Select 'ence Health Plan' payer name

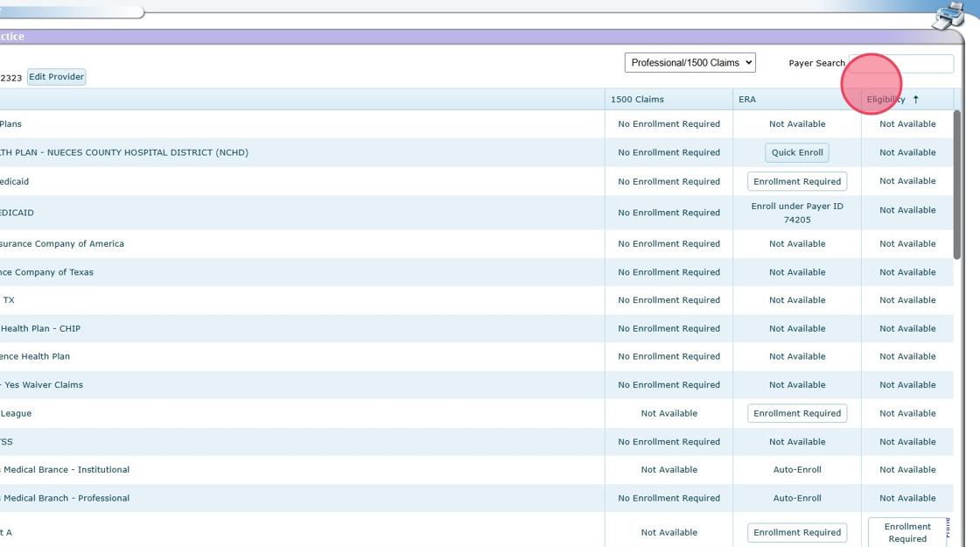coord(35,356)
